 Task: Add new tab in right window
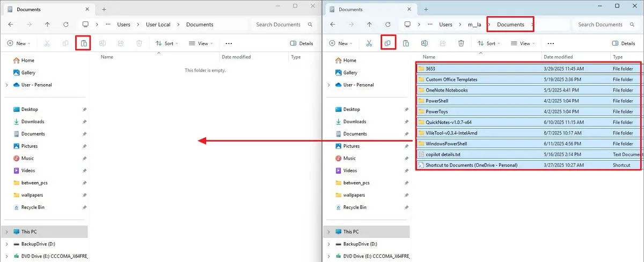[426, 9]
